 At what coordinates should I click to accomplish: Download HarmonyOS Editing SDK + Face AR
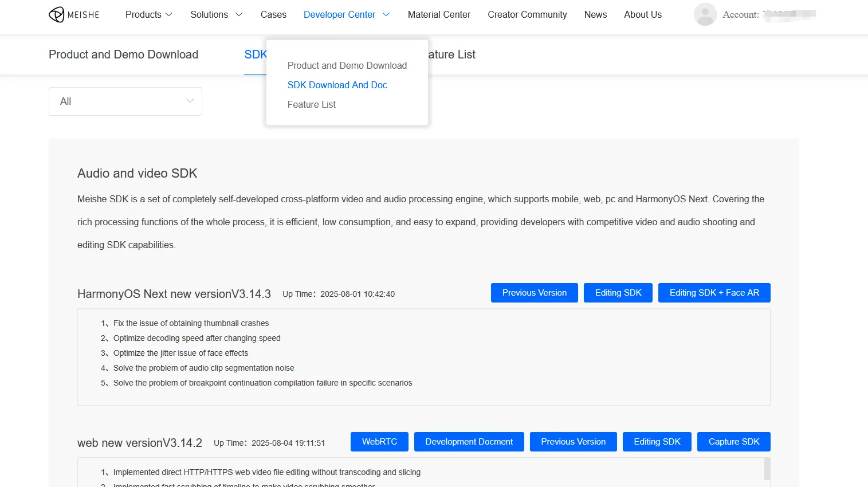click(714, 293)
